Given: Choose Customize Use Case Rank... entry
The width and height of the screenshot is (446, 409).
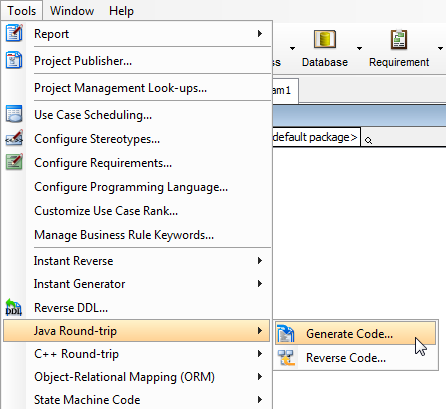Looking at the screenshot, I should pyautogui.click(x=136, y=211).
